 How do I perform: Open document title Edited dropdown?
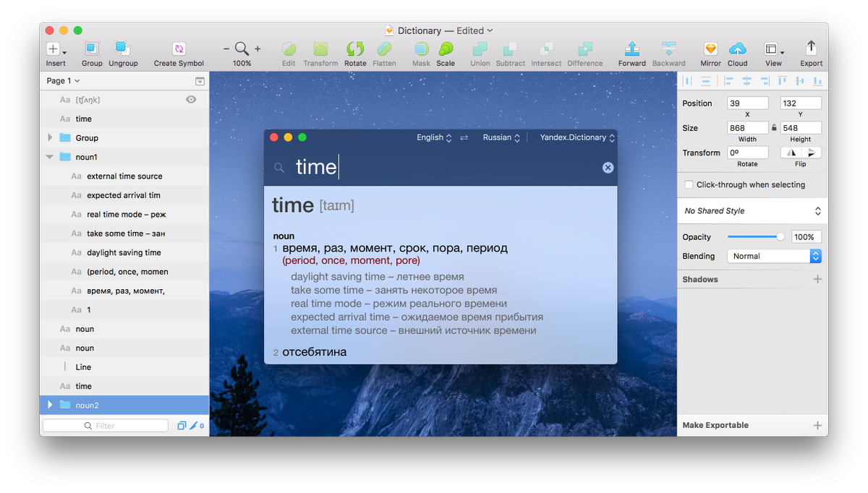click(475, 30)
